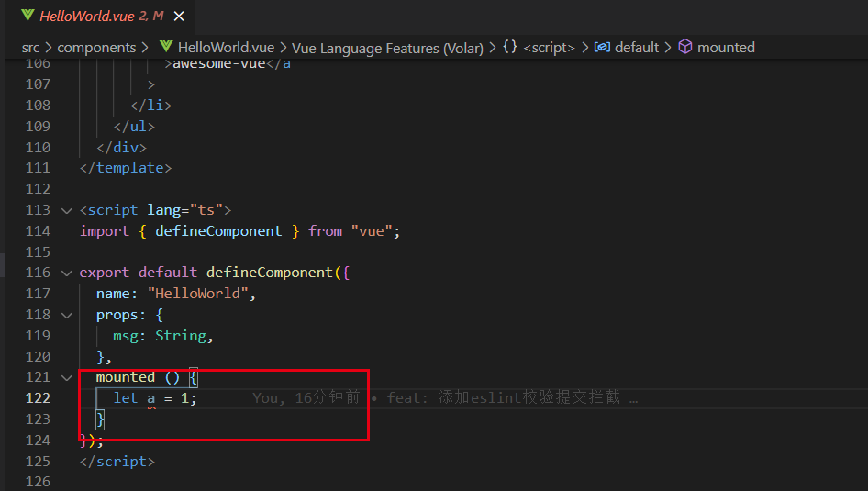Image resolution: width=868 pixels, height=491 pixels.
Task: Click the variable a with red squiggle
Action: (x=151, y=398)
